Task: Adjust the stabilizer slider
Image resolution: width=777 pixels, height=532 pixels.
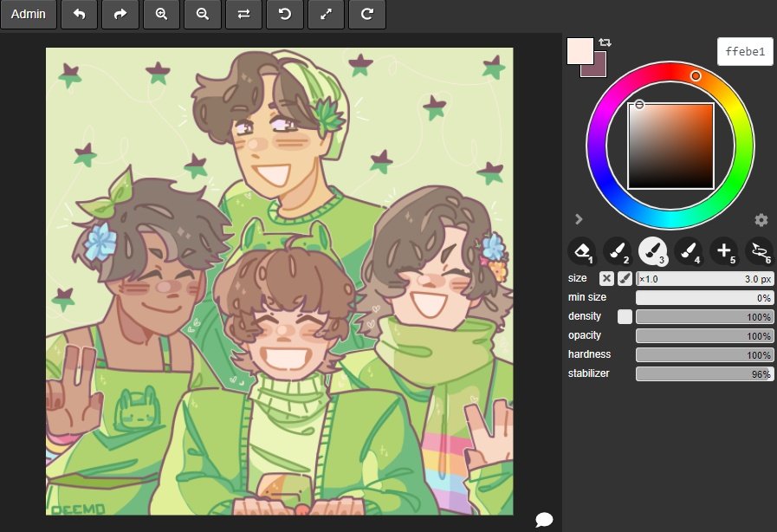Action: pos(704,373)
